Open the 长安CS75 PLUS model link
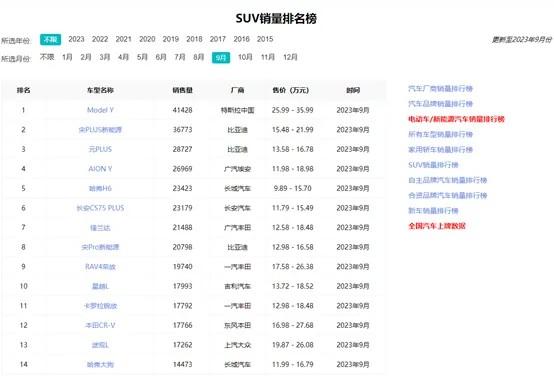The height and width of the screenshot is (376, 554). click(100, 208)
